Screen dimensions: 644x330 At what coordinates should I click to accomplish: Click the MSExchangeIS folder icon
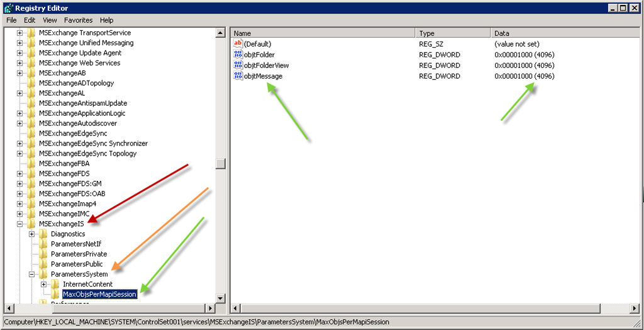point(31,224)
